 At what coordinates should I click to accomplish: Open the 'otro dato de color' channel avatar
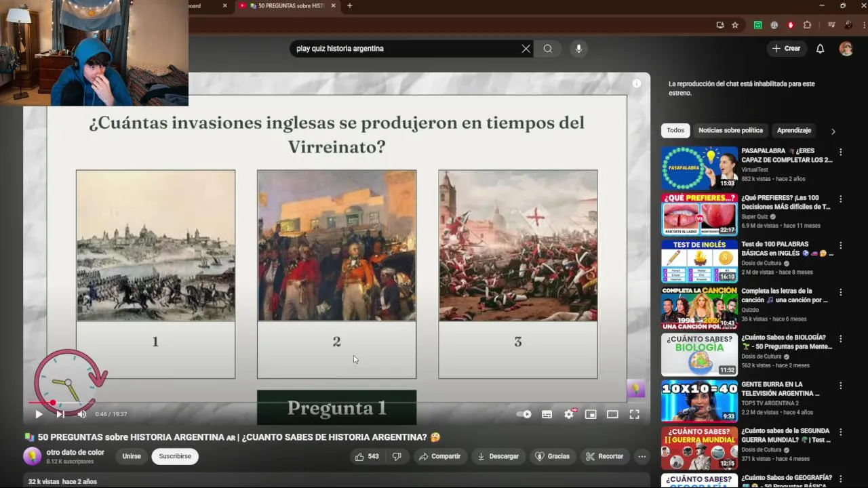[x=32, y=456]
